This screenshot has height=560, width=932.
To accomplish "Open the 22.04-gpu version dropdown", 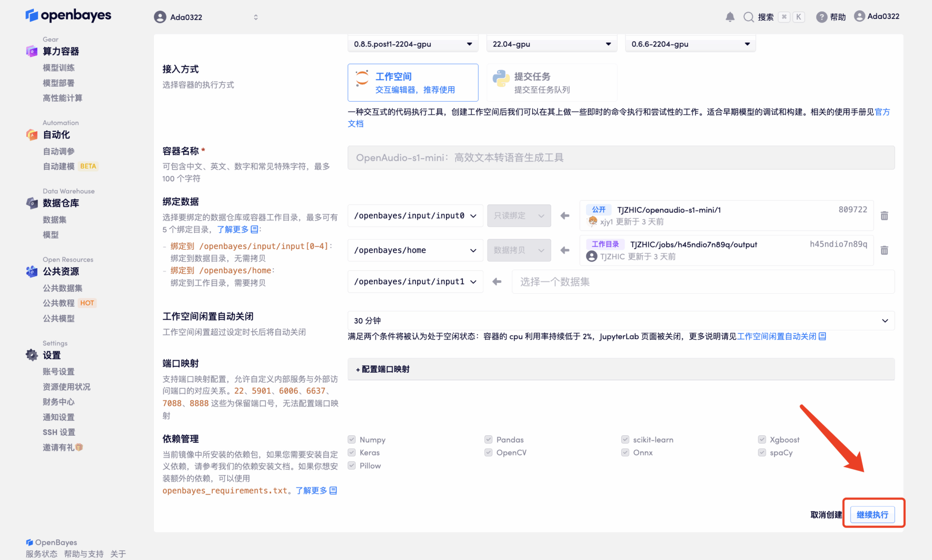I will [x=551, y=44].
